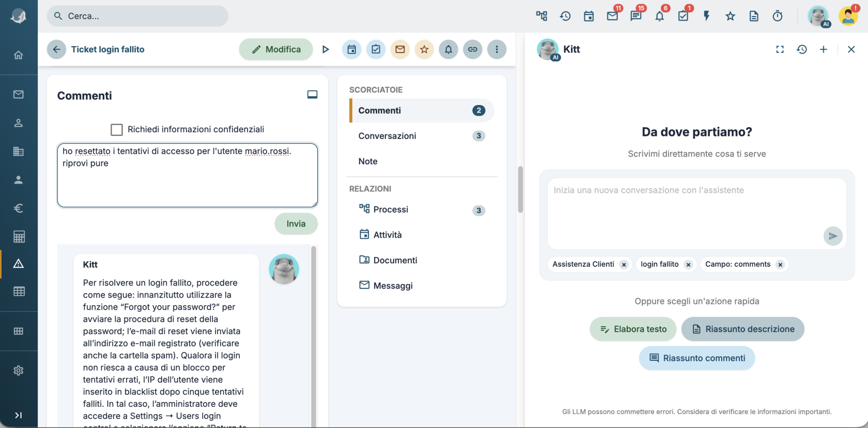Click Riassunto commenti quick action
Screen dimensions: 868x428
pyautogui.click(x=697, y=358)
